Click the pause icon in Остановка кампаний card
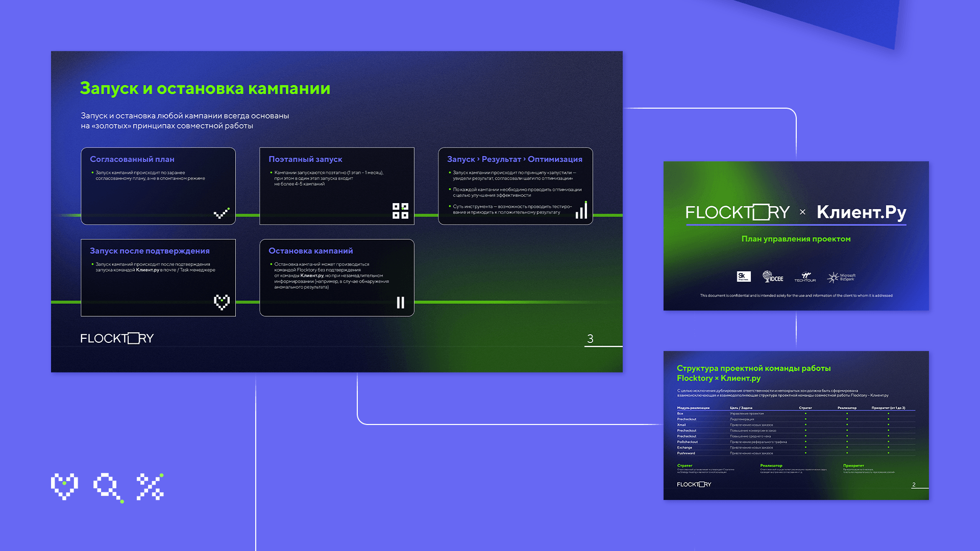 [400, 303]
